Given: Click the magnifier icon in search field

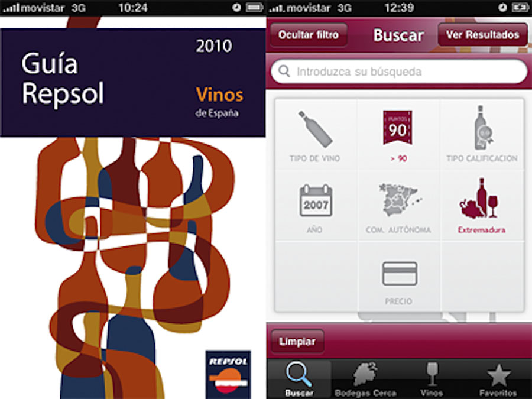Looking at the screenshot, I should pos(284,72).
